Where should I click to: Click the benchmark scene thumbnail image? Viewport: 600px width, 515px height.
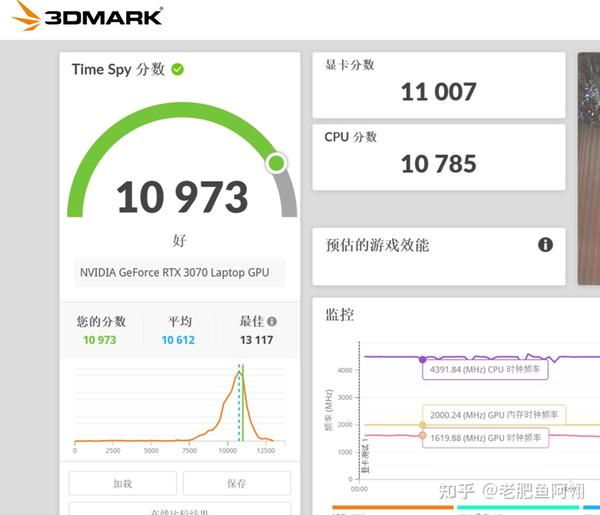click(589, 169)
